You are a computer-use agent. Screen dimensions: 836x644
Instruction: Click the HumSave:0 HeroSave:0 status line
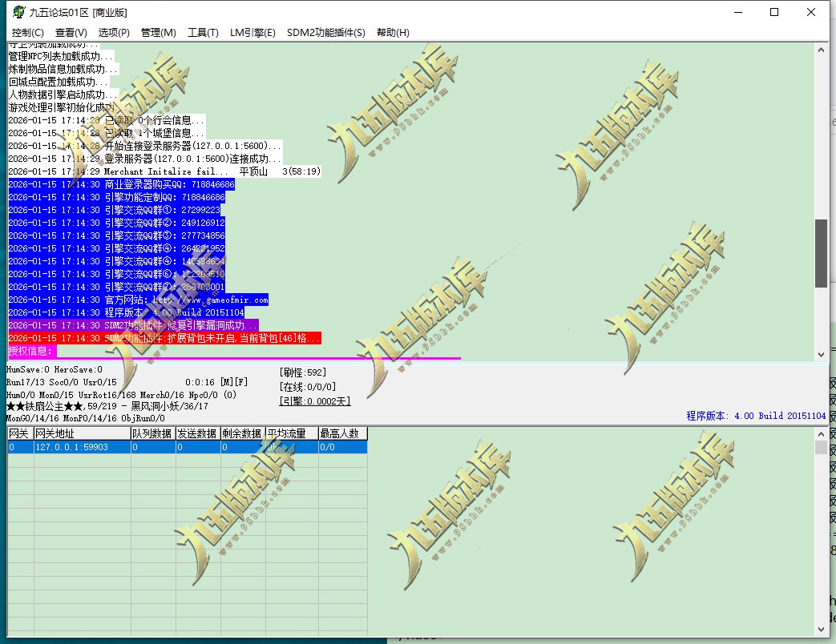point(55,369)
